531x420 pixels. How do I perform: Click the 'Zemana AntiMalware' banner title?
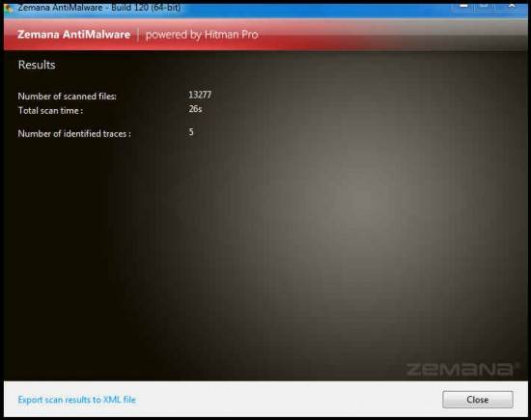coord(73,35)
